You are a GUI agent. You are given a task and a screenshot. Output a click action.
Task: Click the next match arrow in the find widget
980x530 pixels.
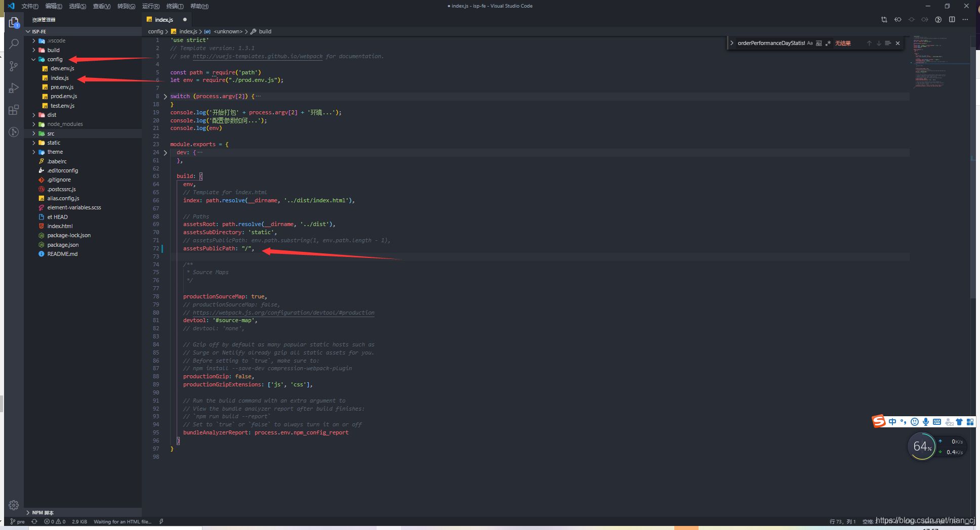(x=878, y=43)
